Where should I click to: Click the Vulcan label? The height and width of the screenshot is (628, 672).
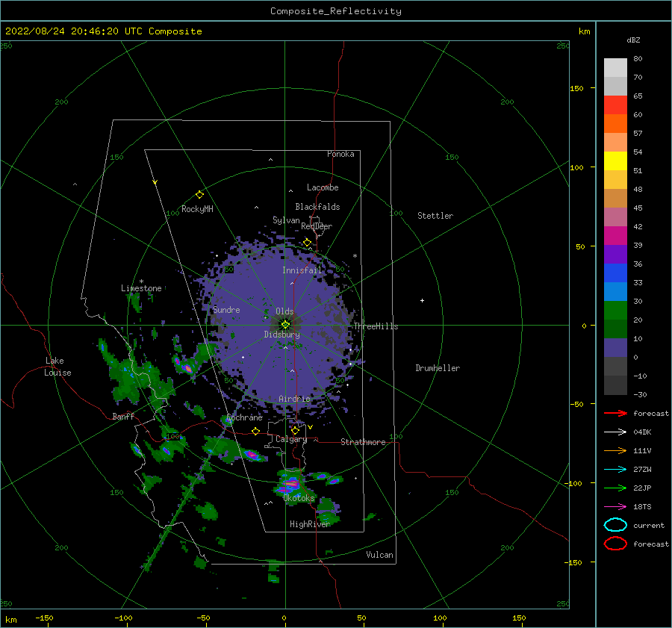pos(379,555)
